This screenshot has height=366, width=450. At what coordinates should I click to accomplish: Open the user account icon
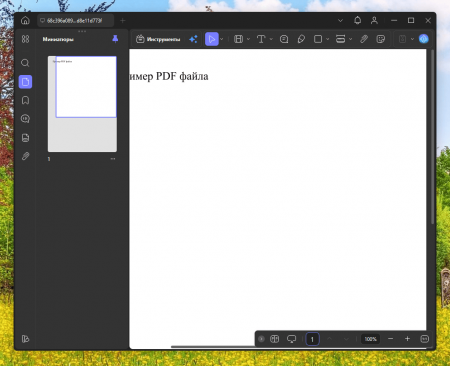(x=374, y=21)
